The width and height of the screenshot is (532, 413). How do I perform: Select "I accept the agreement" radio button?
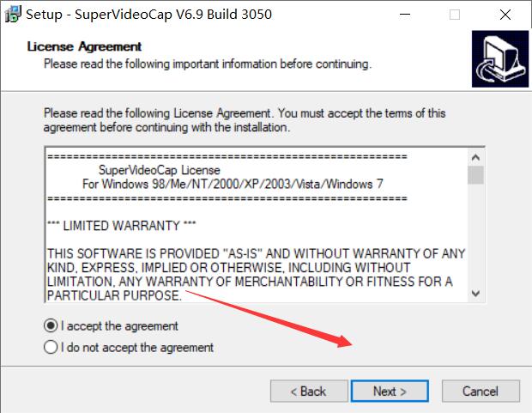(51, 326)
